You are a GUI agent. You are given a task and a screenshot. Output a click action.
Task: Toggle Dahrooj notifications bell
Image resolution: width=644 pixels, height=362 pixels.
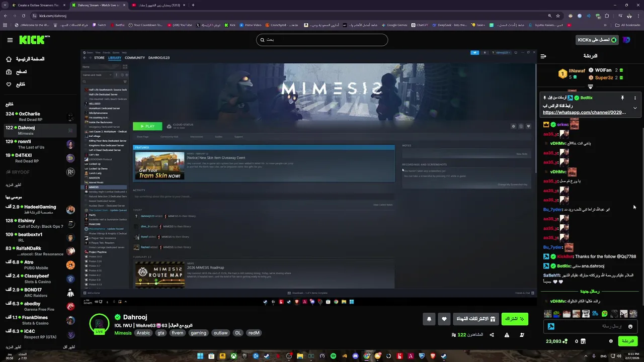[x=429, y=319]
